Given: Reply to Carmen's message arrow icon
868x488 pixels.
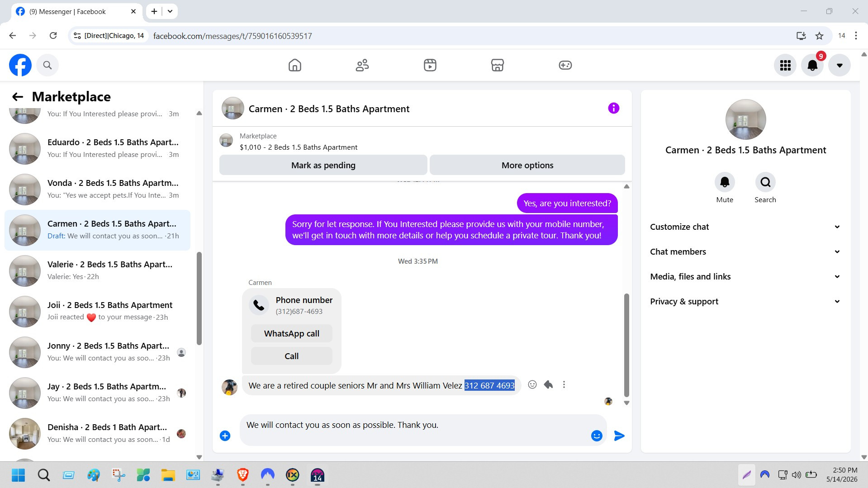Looking at the screenshot, I should [x=548, y=384].
